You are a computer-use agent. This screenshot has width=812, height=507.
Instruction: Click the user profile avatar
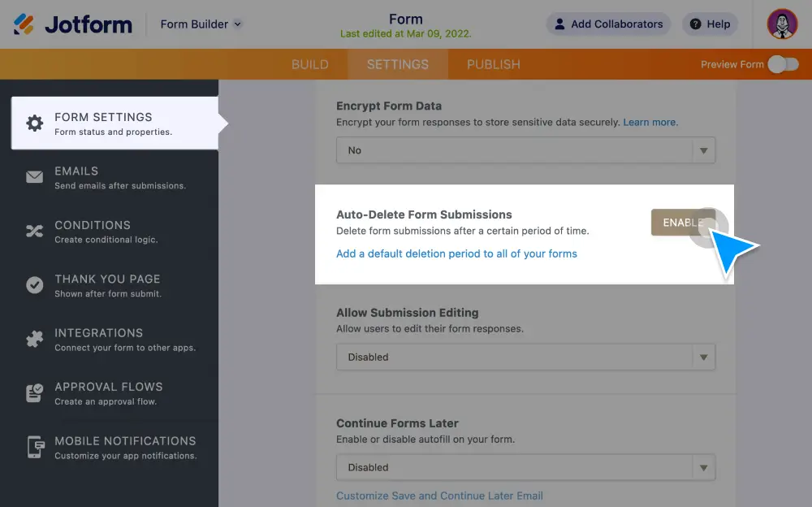[782, 24]
